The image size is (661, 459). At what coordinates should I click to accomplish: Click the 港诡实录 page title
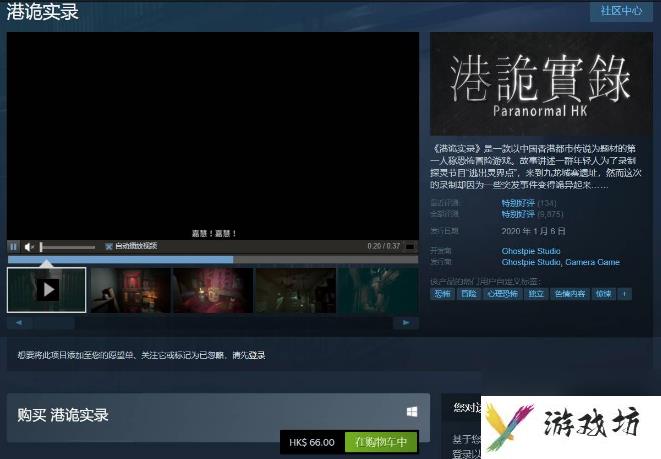click(x=43, y=11)
